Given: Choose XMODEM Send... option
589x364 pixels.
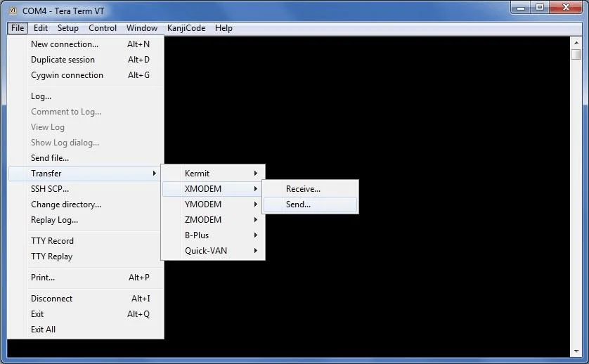Looking at the screenshot, I should pyautogui.click(x=310, y=204).
